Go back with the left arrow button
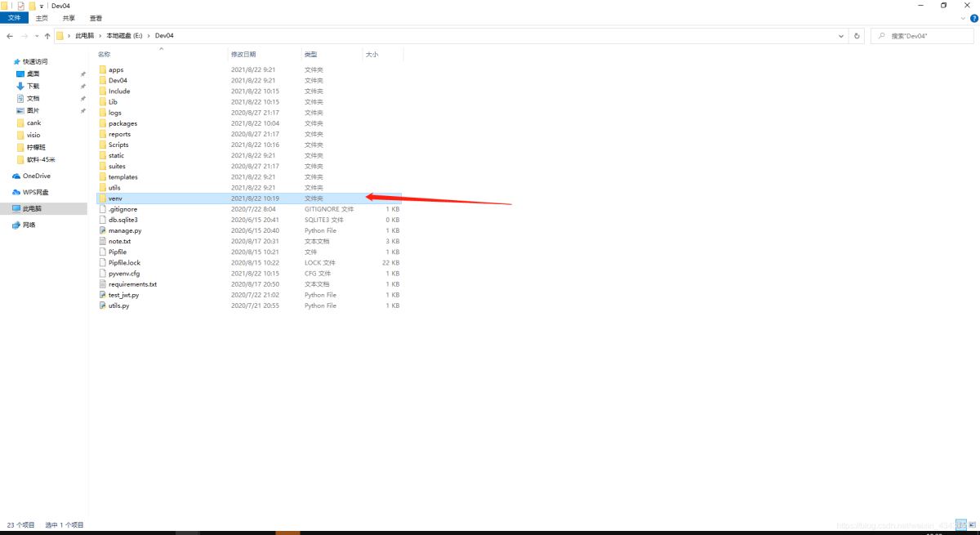Screen dimensions: 980x535 click(8, 36)
